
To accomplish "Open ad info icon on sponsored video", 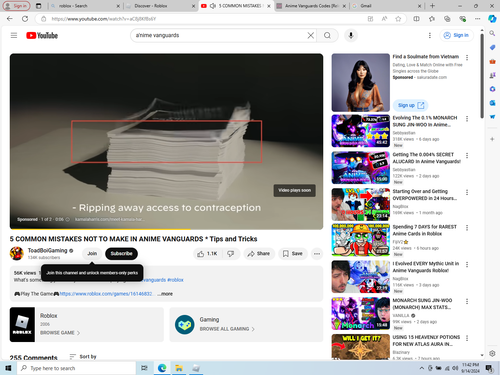I will 67,219.
